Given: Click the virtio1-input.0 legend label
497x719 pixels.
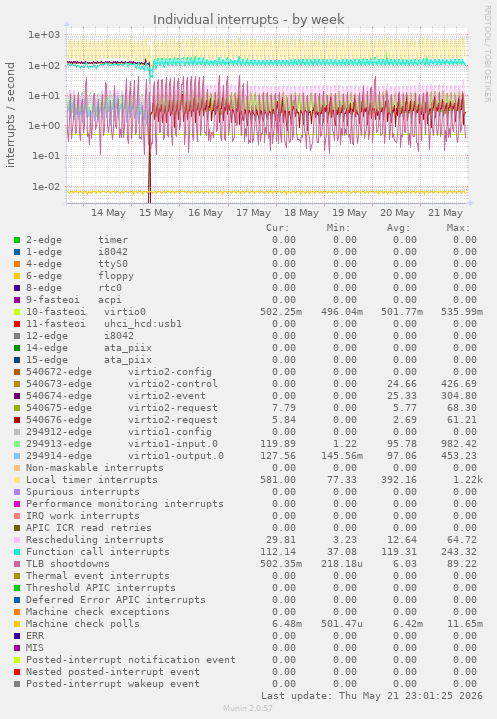Looking at the screenshot, I should 173,444.
